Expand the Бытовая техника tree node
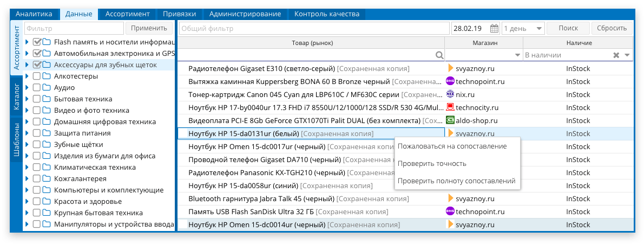The width and height of the screenshot is (644, 244). click(27, 99)
